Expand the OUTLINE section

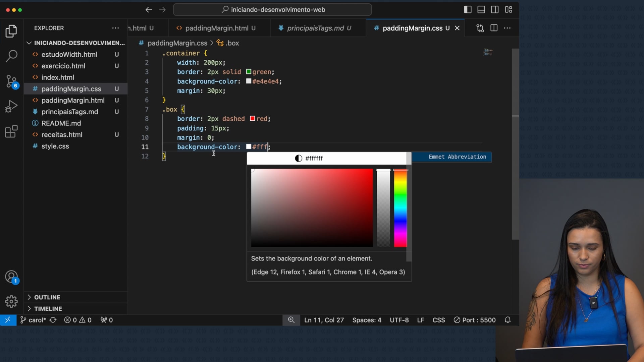(47, 297)
